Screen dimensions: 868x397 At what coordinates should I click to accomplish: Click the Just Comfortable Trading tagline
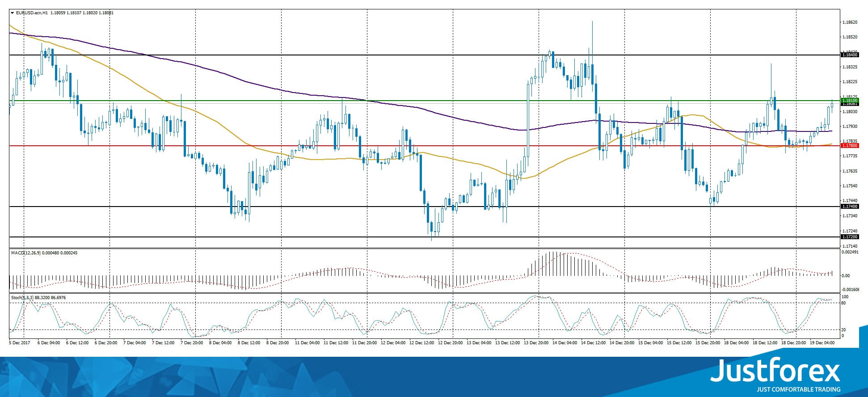click(x=798, y=389)
